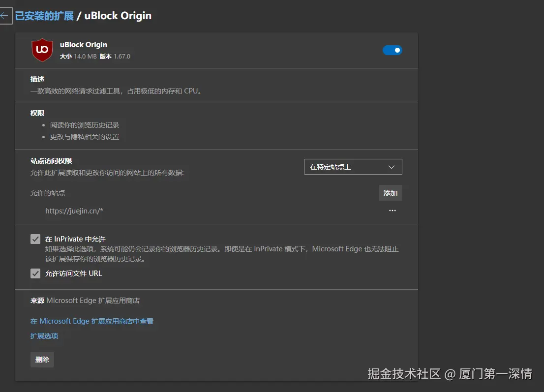Open 在 Microsoft Edge 扩展应用商店中查看 link

pyautogui.click(x=92, y=321)
